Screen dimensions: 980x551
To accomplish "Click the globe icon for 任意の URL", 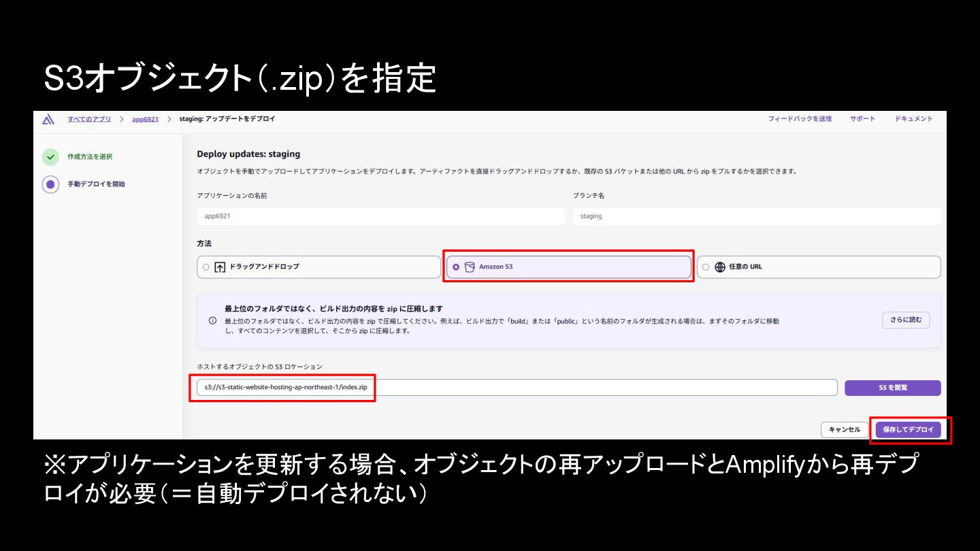I will (720, 267).
